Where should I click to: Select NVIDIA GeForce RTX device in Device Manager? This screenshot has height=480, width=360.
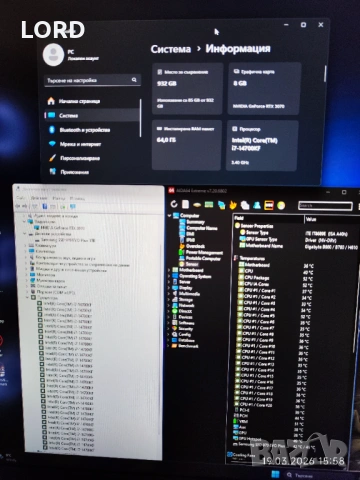[x=59, y=228]
